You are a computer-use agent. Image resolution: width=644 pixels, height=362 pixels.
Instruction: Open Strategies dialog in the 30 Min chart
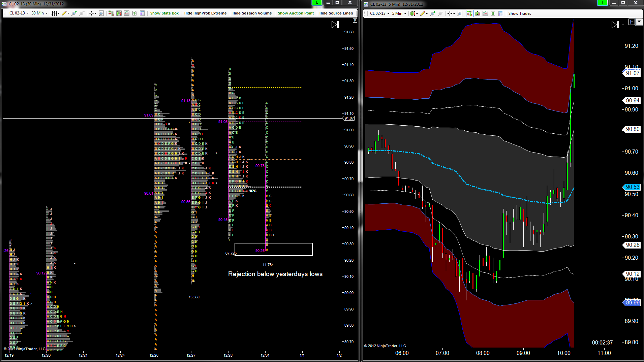tap(134, 13)
